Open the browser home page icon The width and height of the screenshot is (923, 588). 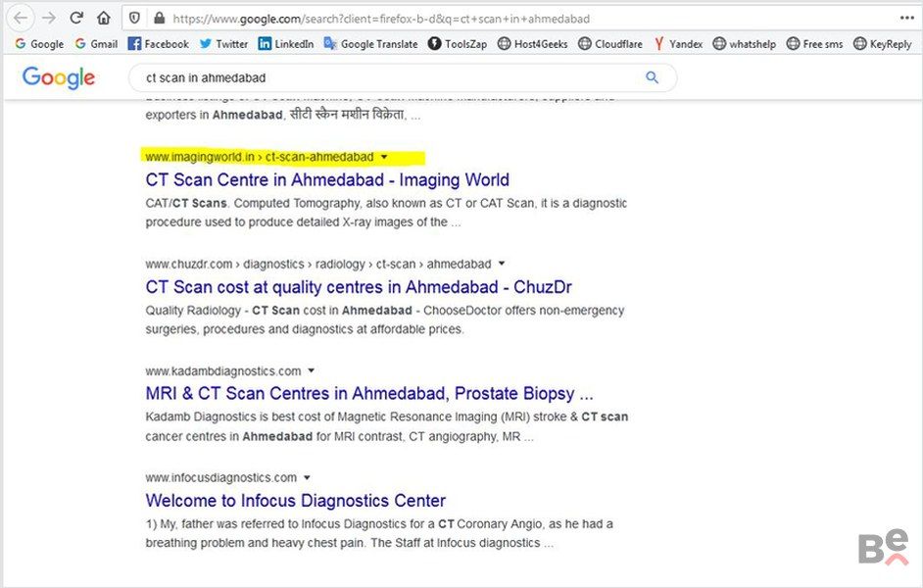pos(104,19)
